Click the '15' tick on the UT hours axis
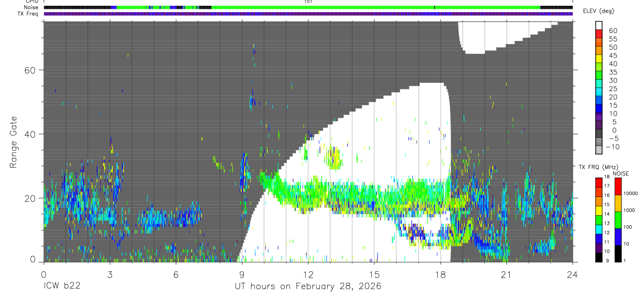 pyautogui.click(x=374, y=274)
